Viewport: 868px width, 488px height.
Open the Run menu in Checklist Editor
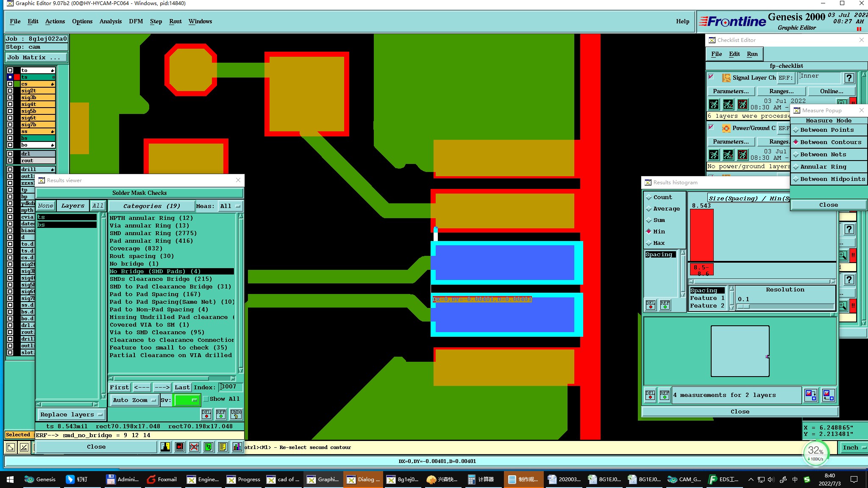click(x=752, y=54)
